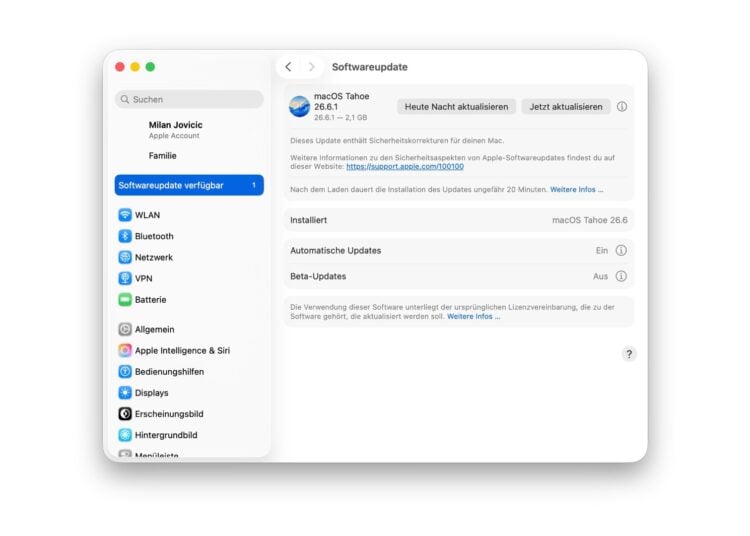The height and width of the screenshot is (536, 750).
Task: Click Heute Nacht aktualisieren button
Action: (456, 107)
